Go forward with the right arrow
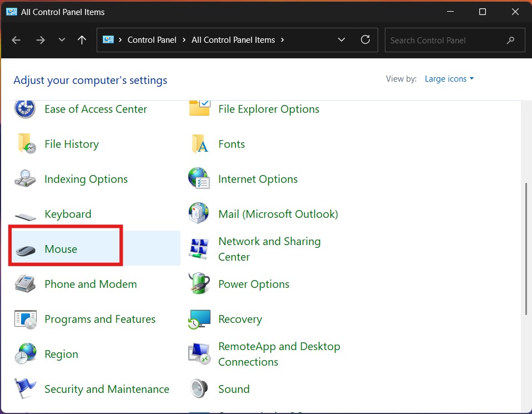This screenshot has width=532, height=414. (x=41, y=40)
